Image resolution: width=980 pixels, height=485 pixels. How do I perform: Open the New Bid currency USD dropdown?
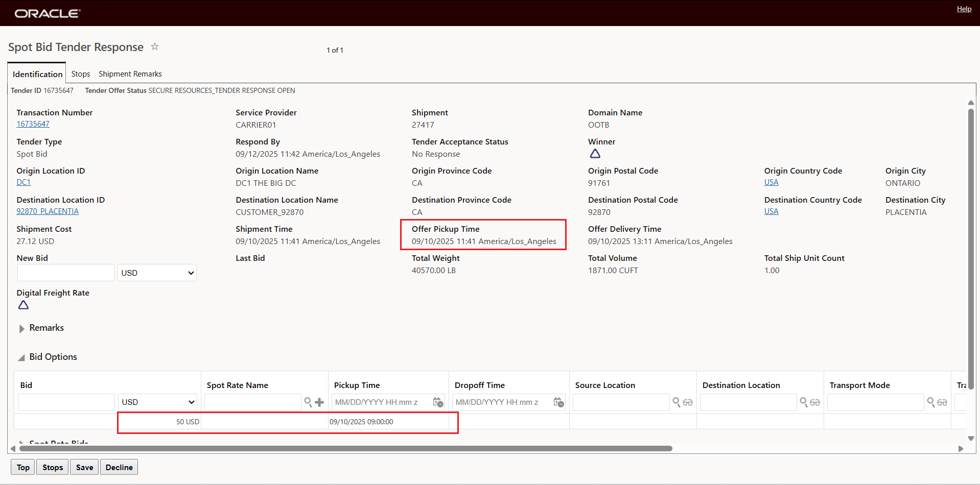pyautogui.click(x=156, y=273)
